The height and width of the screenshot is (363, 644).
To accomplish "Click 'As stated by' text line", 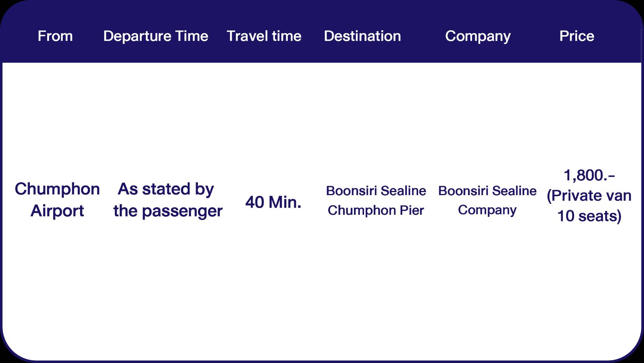I will (166, 189).
